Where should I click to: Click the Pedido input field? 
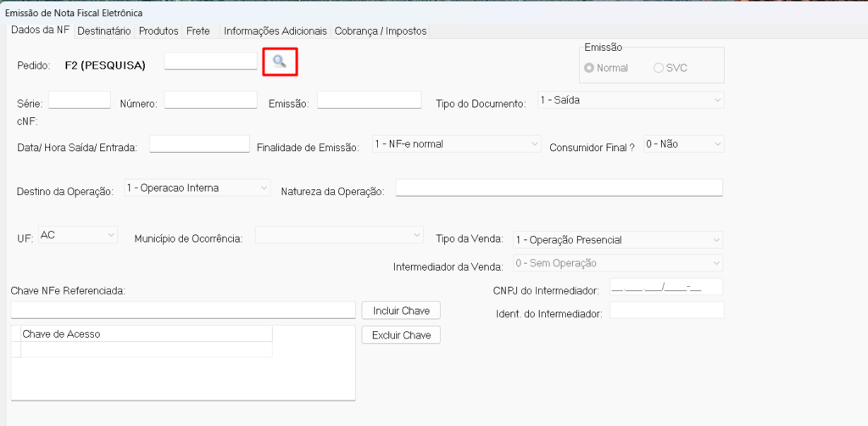(x=210, y=61)
